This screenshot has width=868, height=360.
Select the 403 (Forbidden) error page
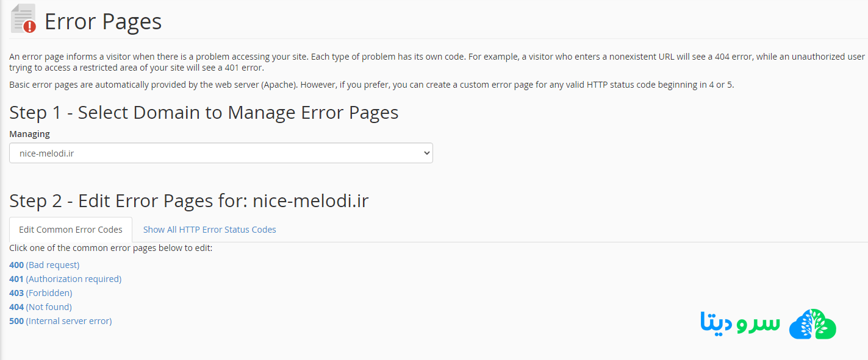[x=41, y=293]
